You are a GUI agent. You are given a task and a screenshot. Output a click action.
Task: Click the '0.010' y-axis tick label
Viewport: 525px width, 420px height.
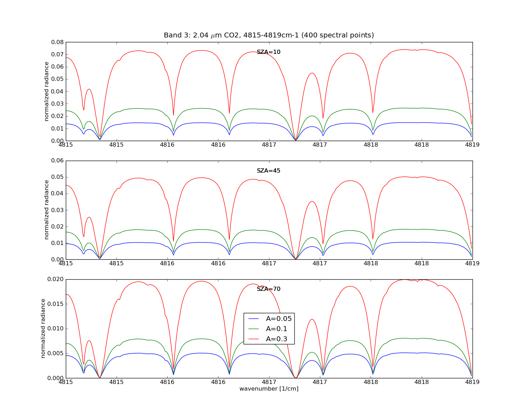coord(55,329)
